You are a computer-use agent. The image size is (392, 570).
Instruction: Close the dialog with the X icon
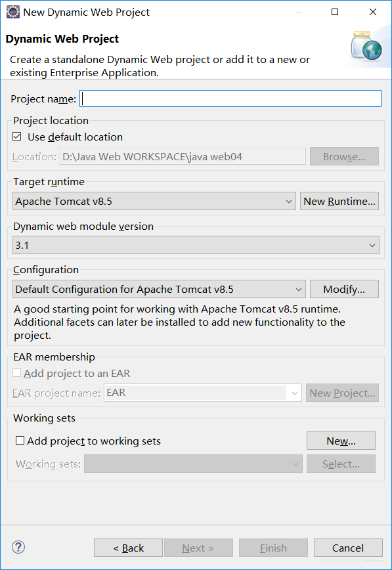pos(373,12)
